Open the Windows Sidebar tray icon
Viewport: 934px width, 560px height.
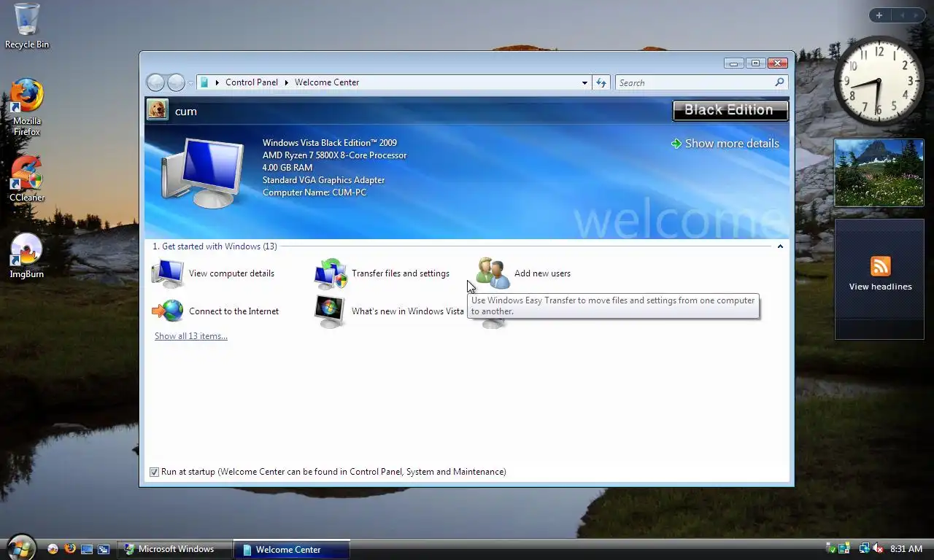pyautogui.click(x=844, y=549)
